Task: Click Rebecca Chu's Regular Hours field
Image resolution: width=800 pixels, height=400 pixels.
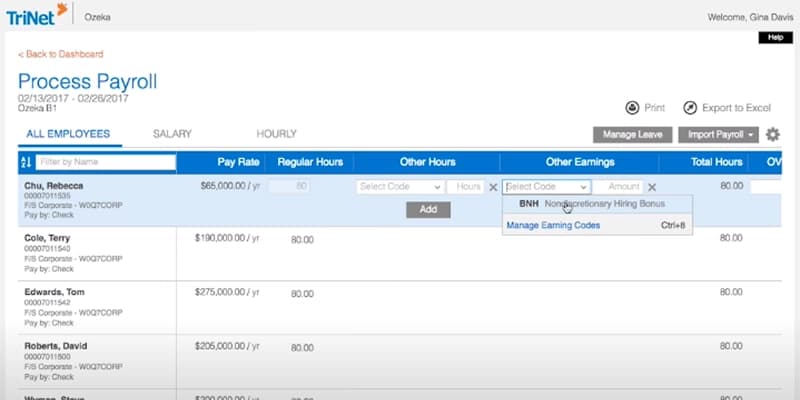Action: point(289,186)
